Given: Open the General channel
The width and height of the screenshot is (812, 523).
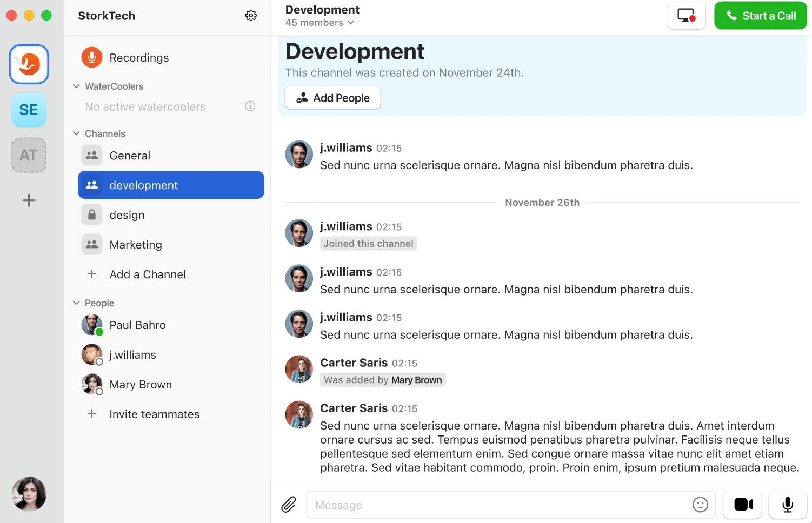Looking at the screenshot, I should pyautogui.click(x=130, y=155).
